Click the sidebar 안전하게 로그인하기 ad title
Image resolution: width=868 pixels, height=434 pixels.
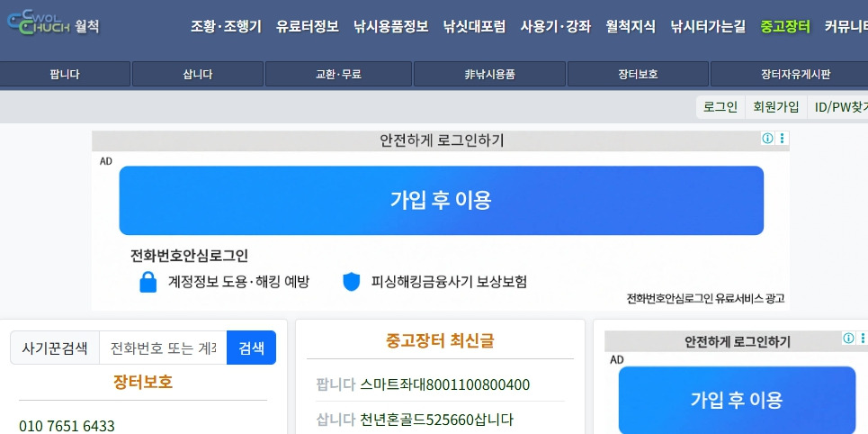tap(738, 341)
